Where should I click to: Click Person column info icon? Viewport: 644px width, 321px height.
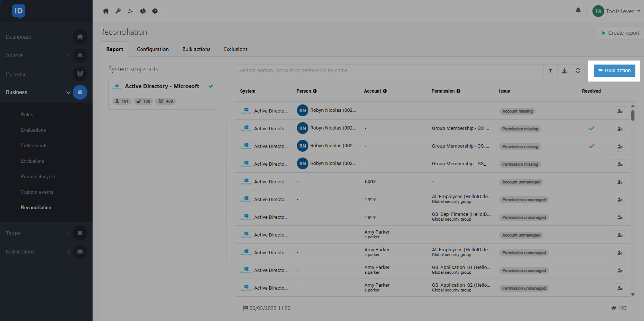tap(315, 91)
